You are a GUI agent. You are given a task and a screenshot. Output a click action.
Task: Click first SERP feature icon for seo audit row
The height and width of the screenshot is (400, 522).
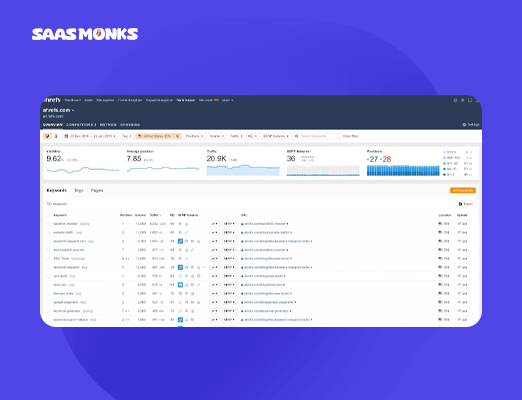[x=180, y=276]
